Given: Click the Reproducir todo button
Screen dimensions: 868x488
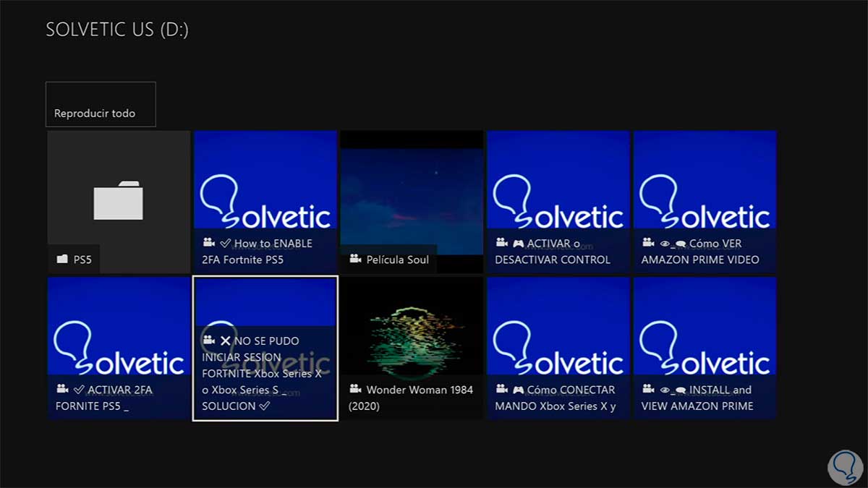Looking at the screenshot, I should (101, 104).
